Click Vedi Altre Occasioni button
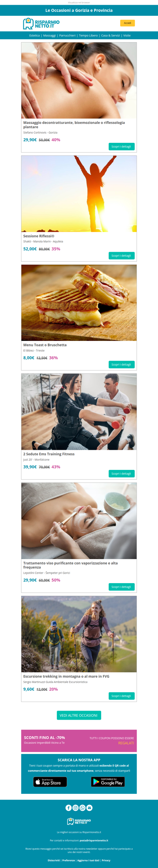Screen dimensions: 158x868 click(79, 715)
